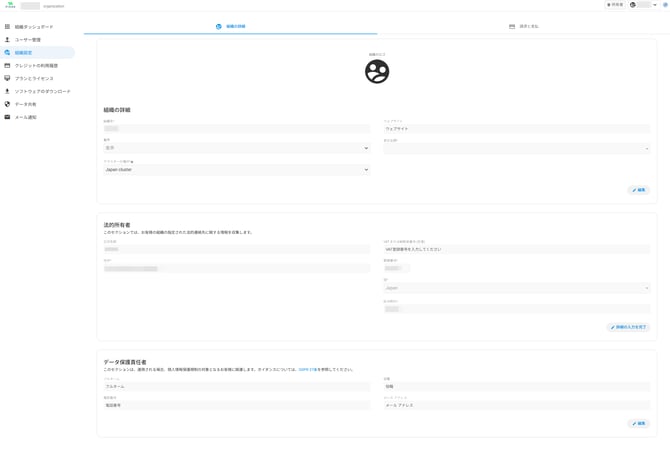The height and width of the screenshot is (450, 670).
Task: Click the organization logo avatar
Action: click(377, 71)
